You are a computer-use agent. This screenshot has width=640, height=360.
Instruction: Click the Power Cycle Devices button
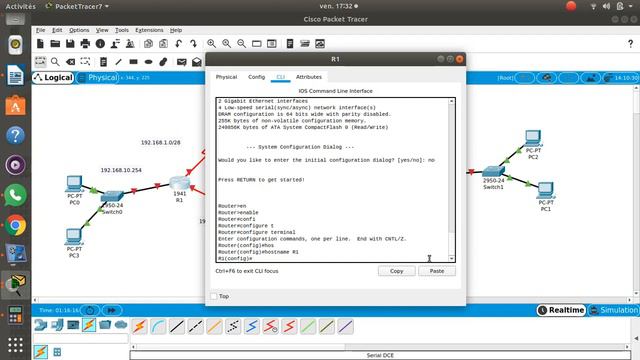[90, 310]
